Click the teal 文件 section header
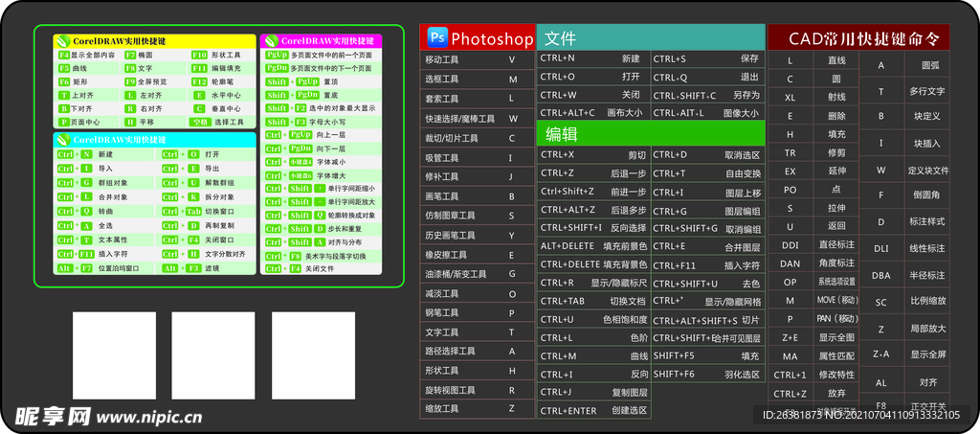Viewport: 980px width, 434px height. (x=651, y=37)
